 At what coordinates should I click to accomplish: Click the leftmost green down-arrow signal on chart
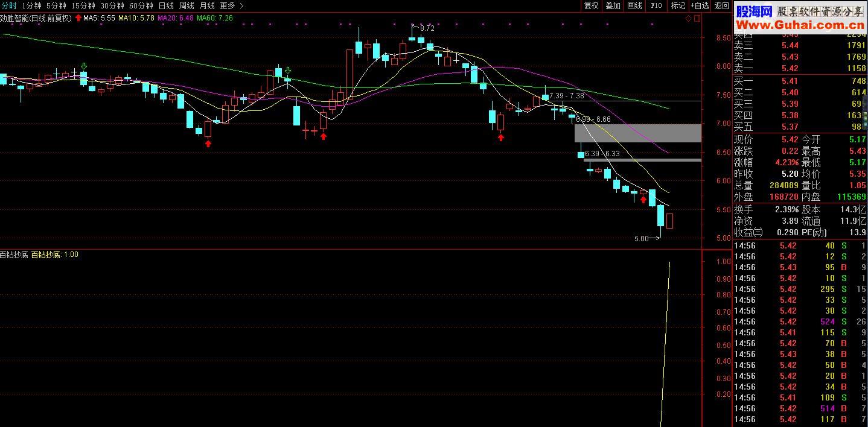click(x=84, y=66)
